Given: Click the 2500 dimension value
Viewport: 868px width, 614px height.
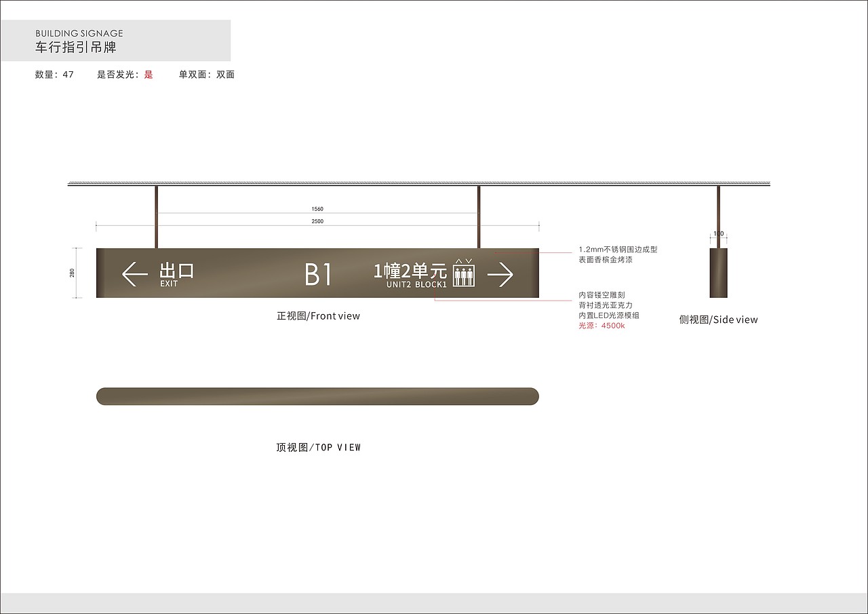Looking at the screenshot, I should pos(317,221).
